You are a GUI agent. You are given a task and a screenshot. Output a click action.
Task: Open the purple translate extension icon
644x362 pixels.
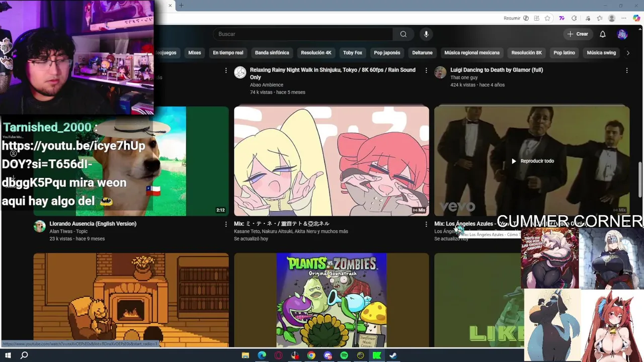[x=562, y=18]
